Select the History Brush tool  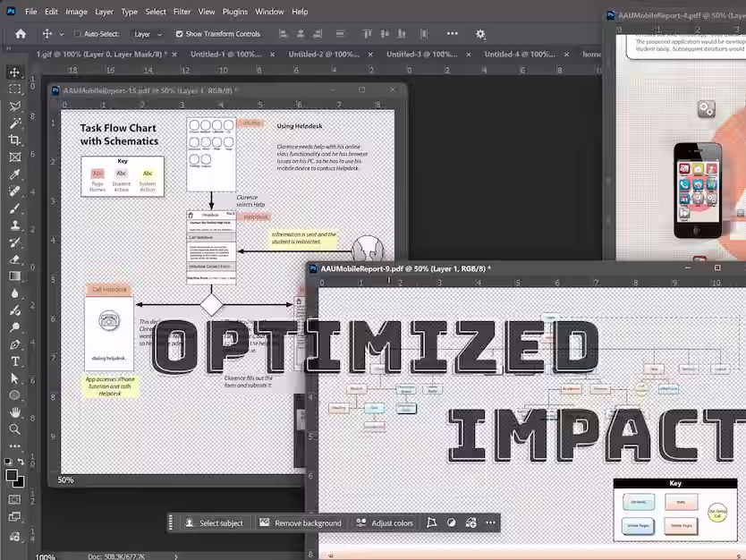click(x=14, y=242)
